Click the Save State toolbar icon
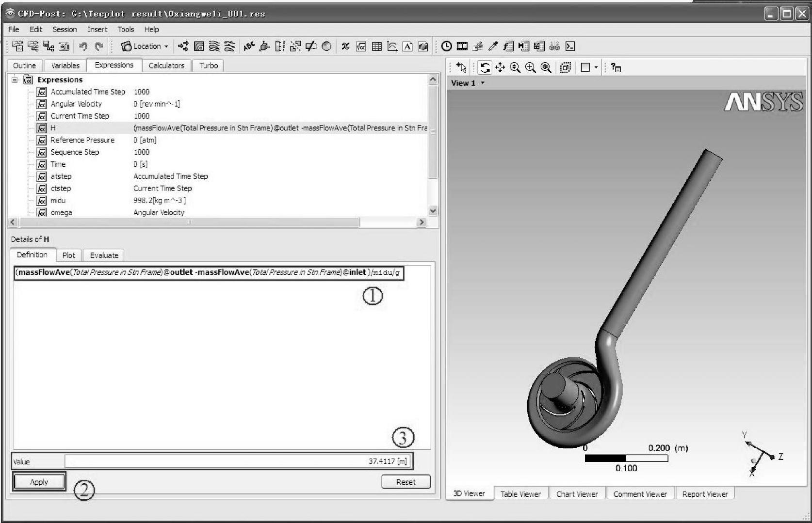 click(49, 46)
